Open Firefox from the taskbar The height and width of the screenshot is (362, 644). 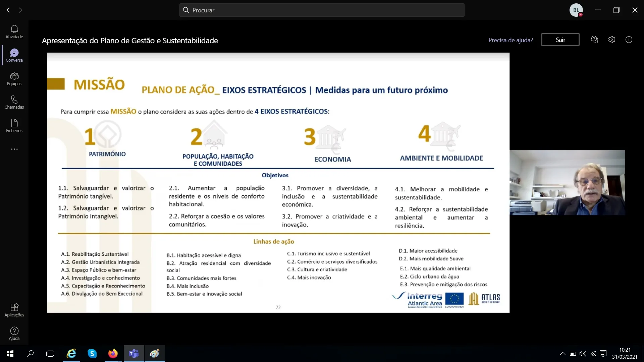click(113, 354)
